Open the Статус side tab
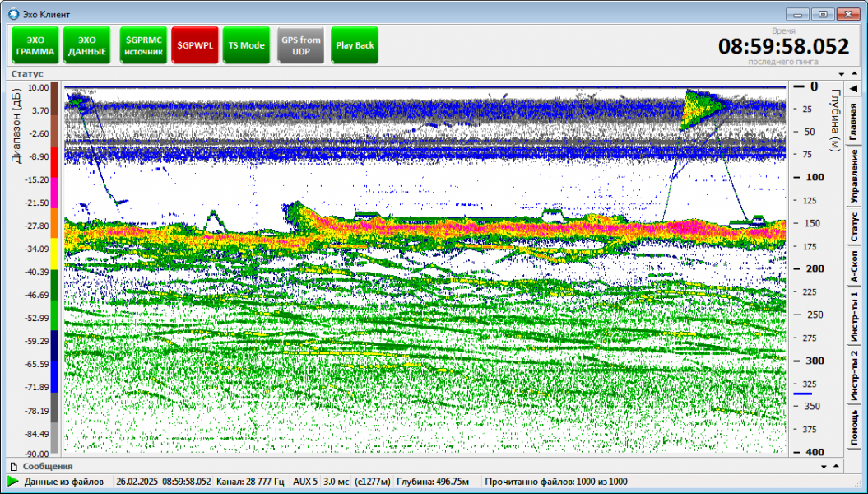 [x=853, y=226]
